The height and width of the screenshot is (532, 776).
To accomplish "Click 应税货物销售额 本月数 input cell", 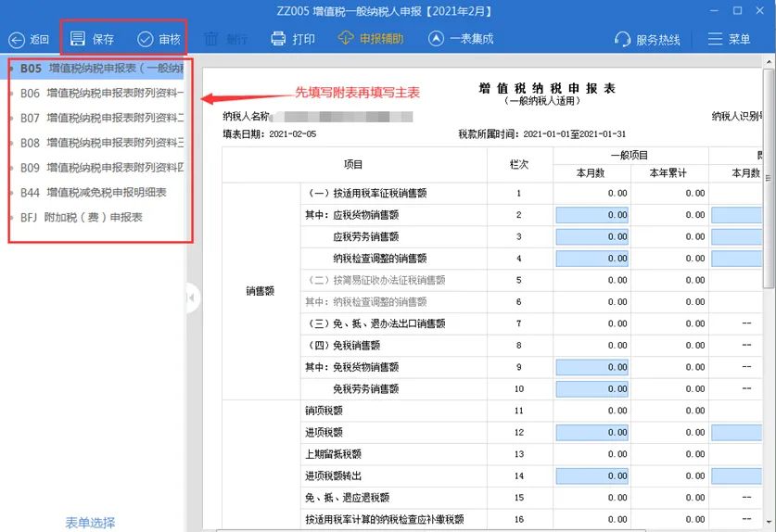I will pos(592,215).
